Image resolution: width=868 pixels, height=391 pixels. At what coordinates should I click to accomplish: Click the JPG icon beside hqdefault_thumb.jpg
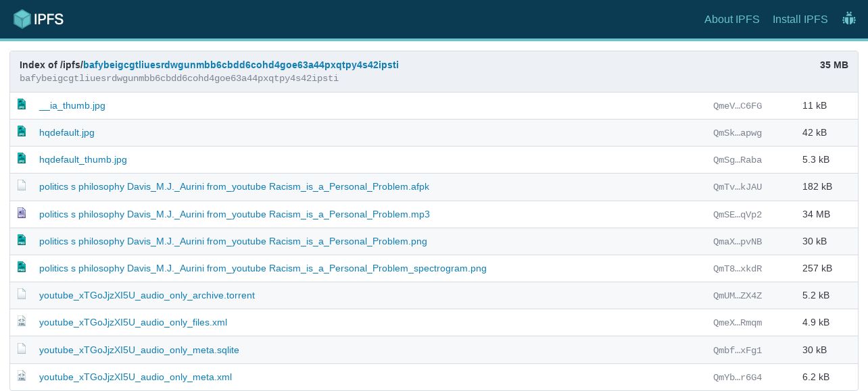pos(22,159)
